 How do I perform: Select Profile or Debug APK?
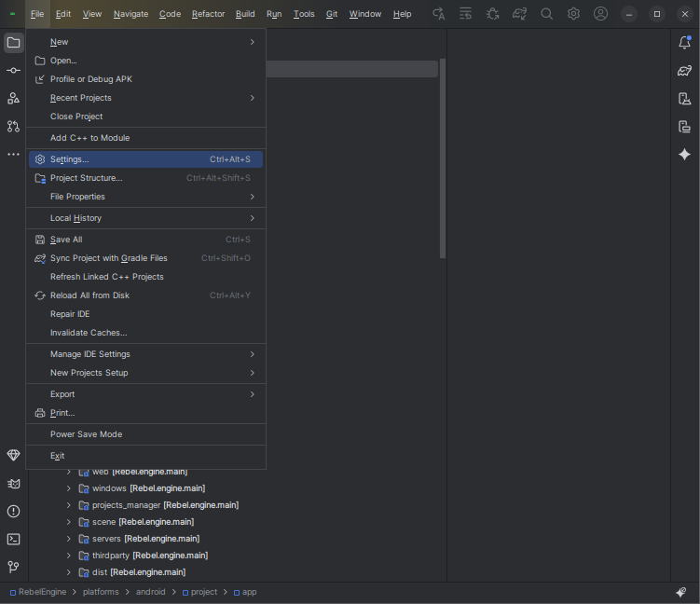pyautogui.click(x=145, y=79)
